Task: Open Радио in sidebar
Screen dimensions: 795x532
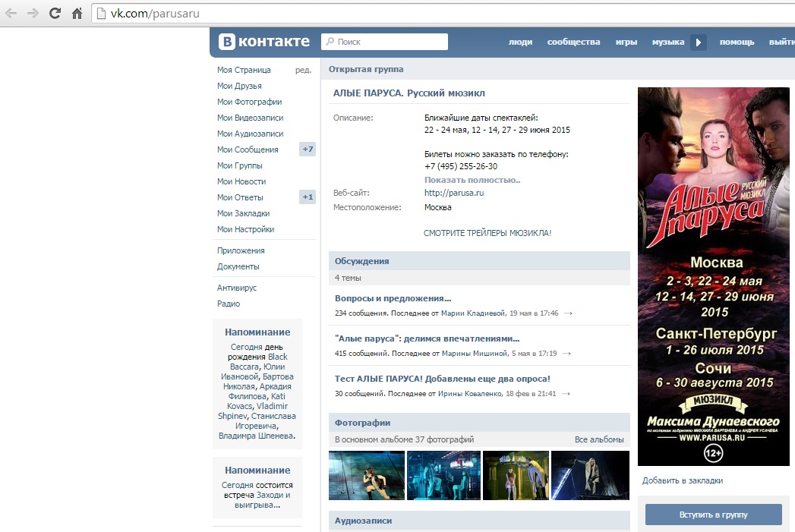Action: [229, 304]
